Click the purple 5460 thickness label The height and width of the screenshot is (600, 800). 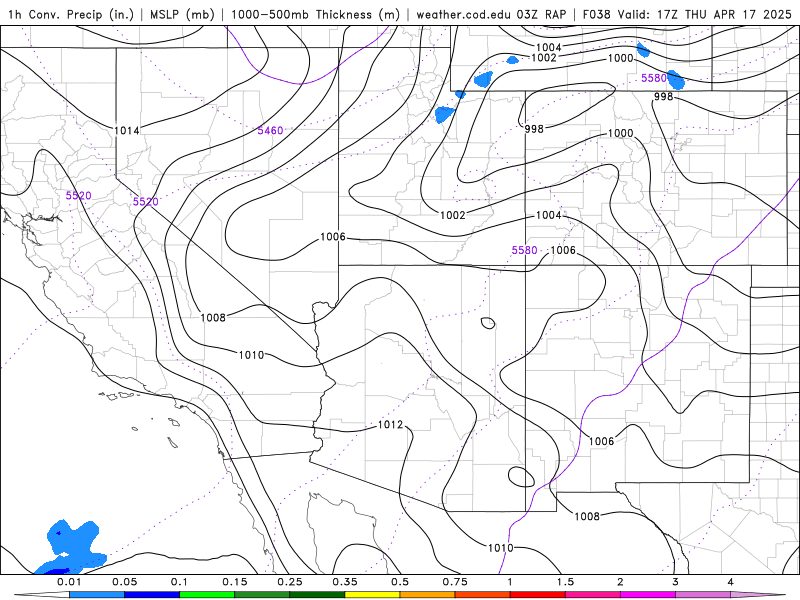270,131
